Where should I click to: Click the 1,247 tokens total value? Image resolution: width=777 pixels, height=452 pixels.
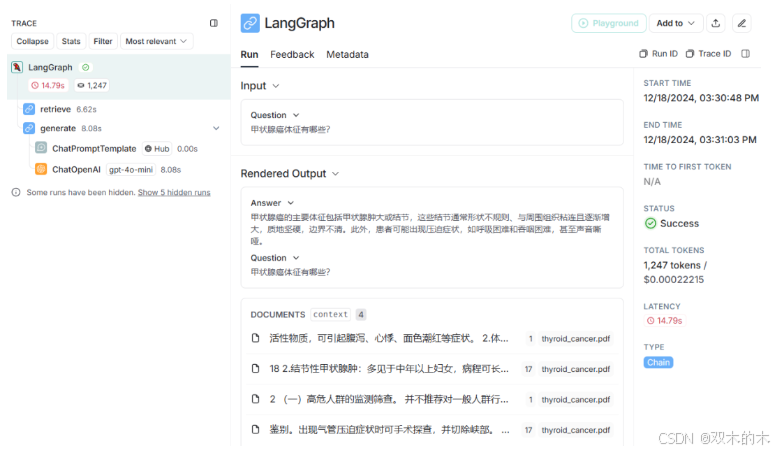[675, 265]
